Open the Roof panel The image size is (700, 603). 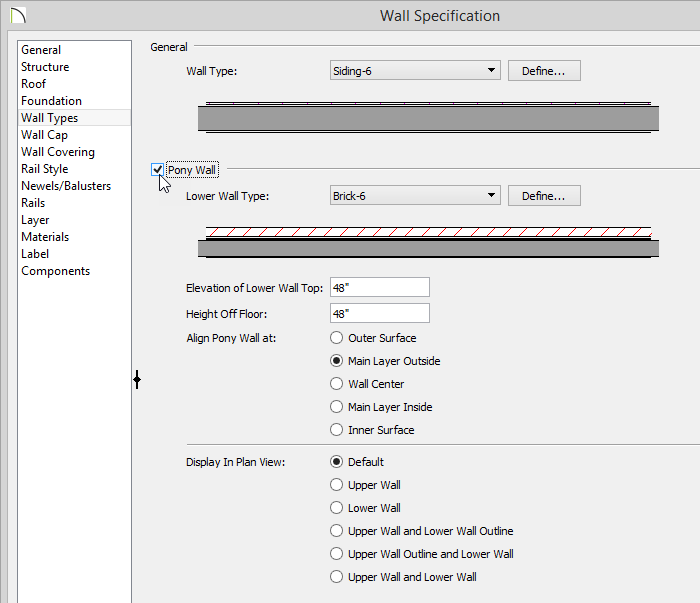[74, 83]
